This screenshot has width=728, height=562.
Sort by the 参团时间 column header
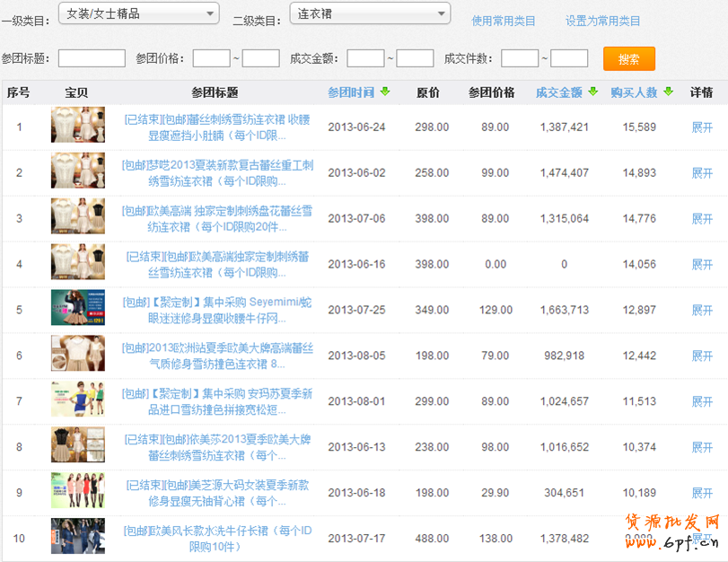click(351, 92)
